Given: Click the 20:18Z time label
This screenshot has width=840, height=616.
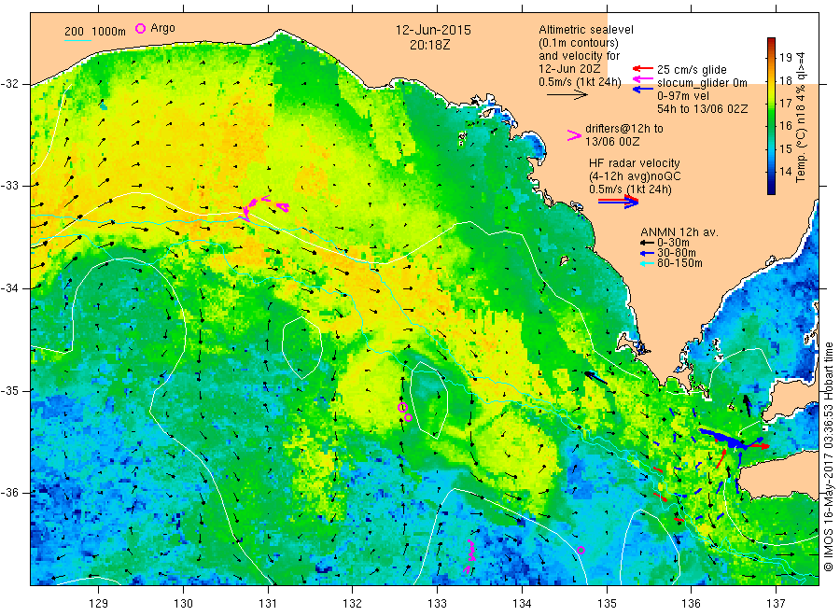Looking at the screenshot, I should [429, 45].
